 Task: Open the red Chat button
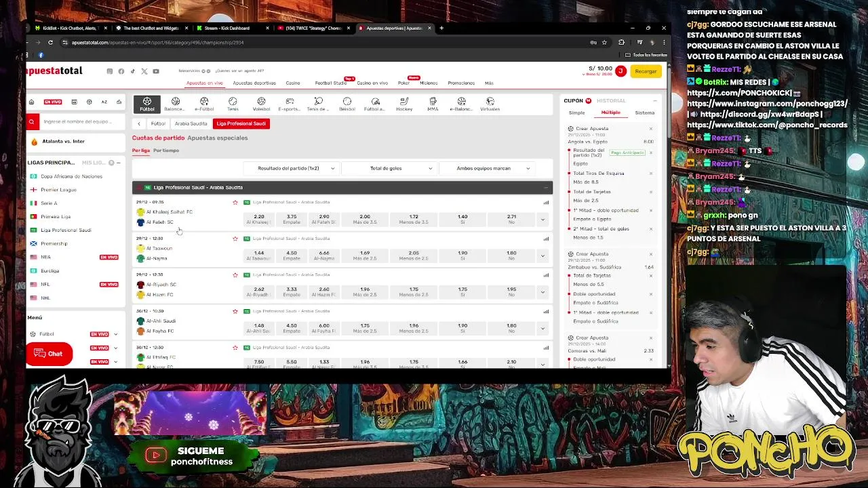pos(49,354)
